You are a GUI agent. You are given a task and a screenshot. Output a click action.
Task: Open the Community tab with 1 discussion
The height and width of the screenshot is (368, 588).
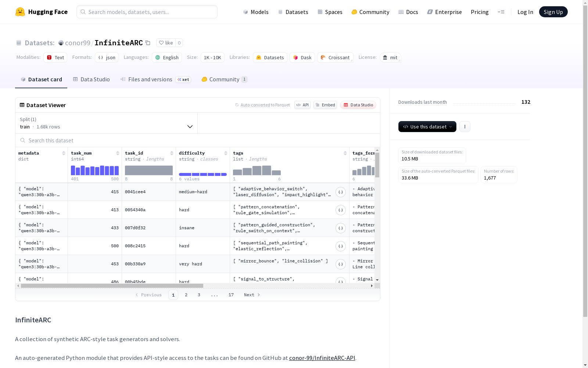coord(225,79)
